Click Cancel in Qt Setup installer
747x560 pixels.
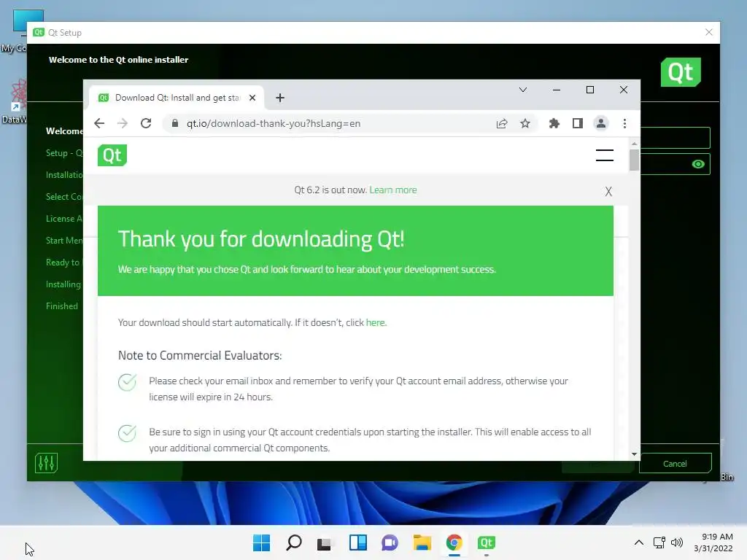(x=675, y=463)
